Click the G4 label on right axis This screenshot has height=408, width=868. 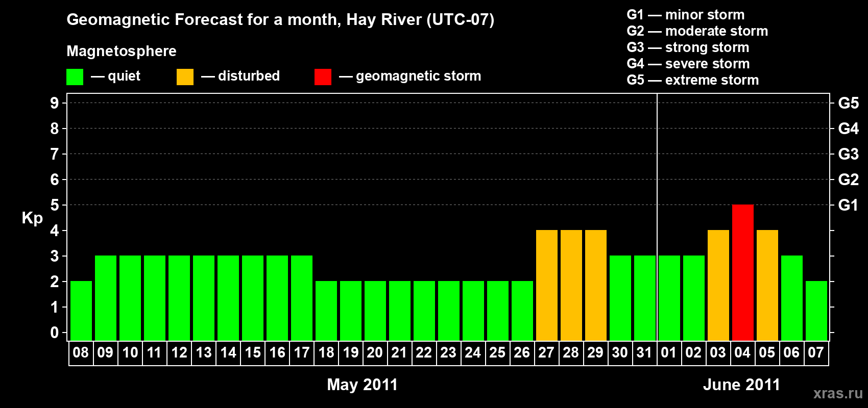coord(849,129)
